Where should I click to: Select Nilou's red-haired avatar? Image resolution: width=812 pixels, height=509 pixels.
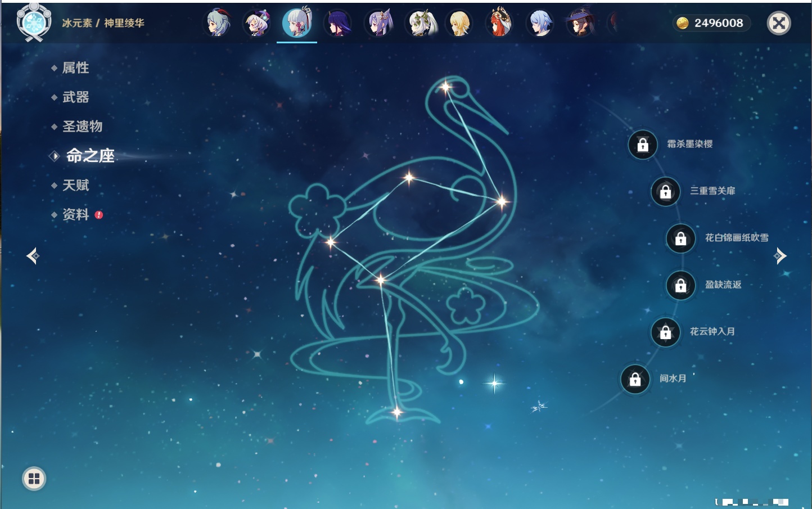click(499, 24)
